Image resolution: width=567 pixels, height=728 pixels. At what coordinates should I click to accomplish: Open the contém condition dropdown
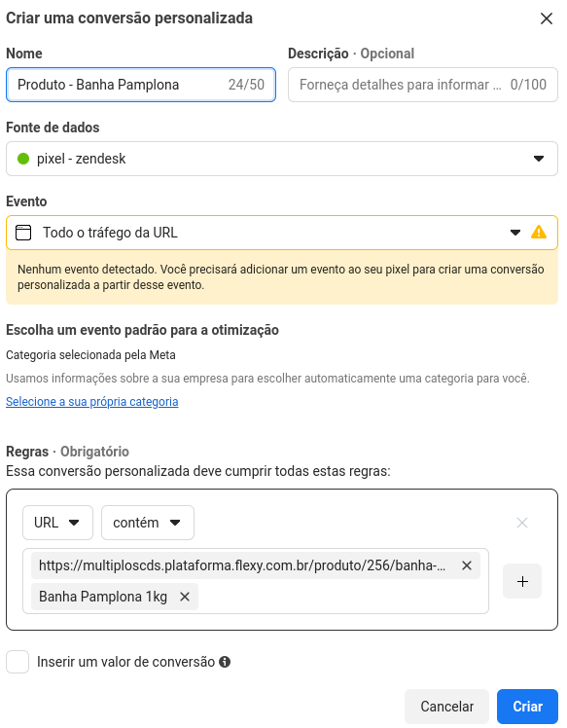pyautogui.click(x=148, y=523)
